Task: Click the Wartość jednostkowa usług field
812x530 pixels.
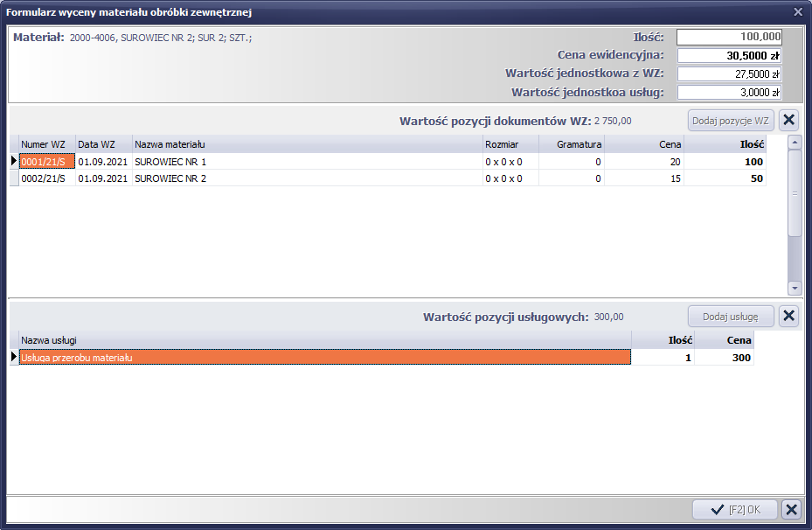Action: click(729, 93)
